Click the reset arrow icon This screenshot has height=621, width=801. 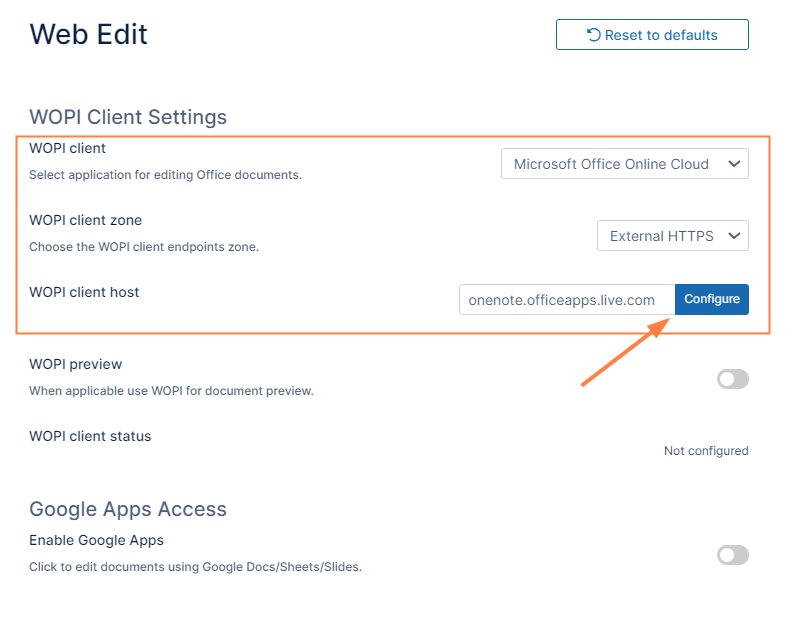[594, 35]
